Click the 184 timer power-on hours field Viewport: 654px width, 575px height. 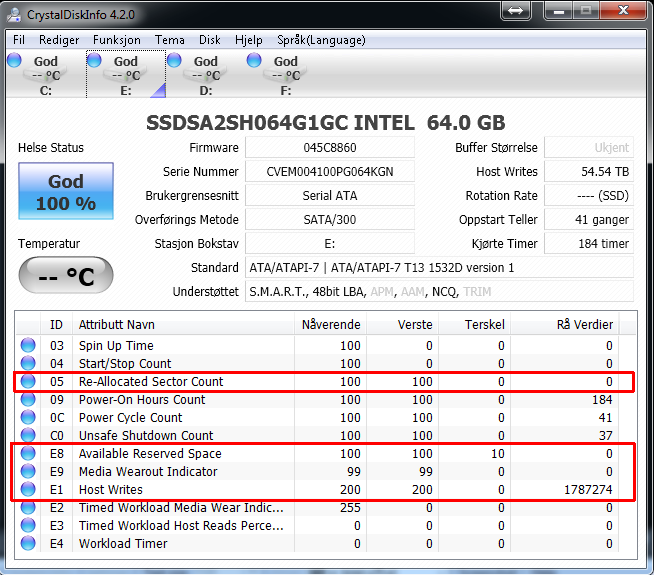point(589,244)
